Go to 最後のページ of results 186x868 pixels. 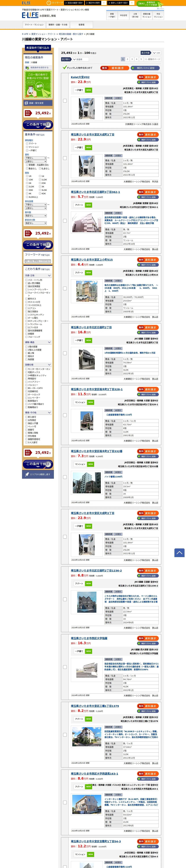[152, 59]
